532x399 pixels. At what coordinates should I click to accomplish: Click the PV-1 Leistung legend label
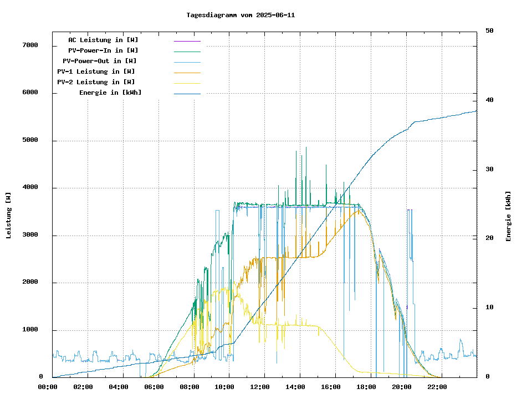point(96,71)
